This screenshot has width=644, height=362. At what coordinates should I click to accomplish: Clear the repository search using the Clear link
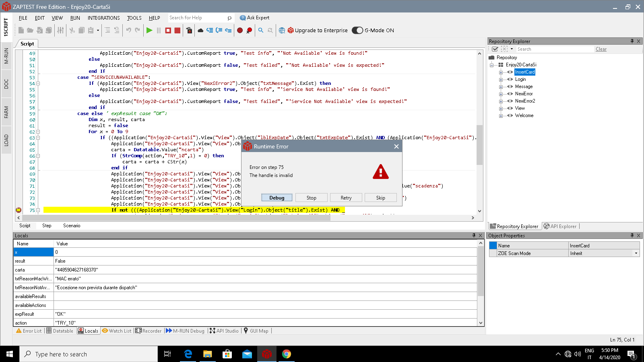tap(601, 49)
